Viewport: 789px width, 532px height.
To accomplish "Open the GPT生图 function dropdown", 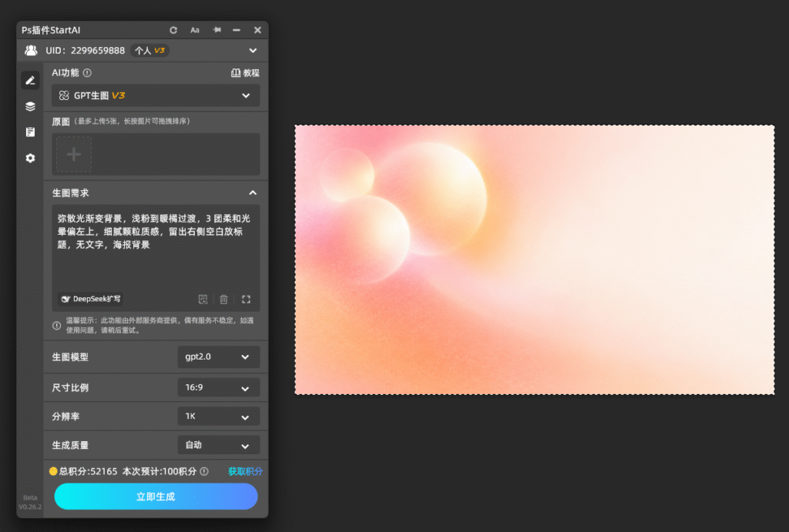I will [x=156, y=95].
